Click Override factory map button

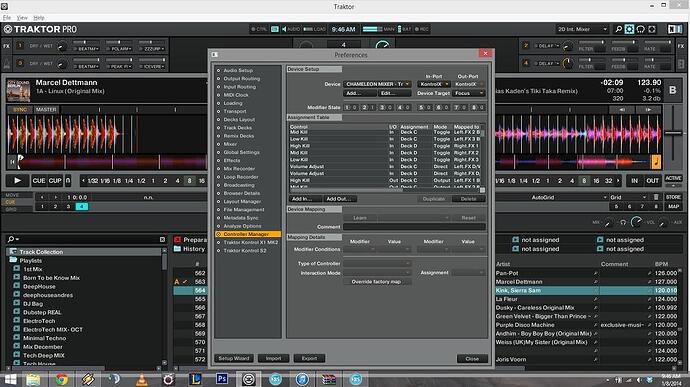point(376,282)
